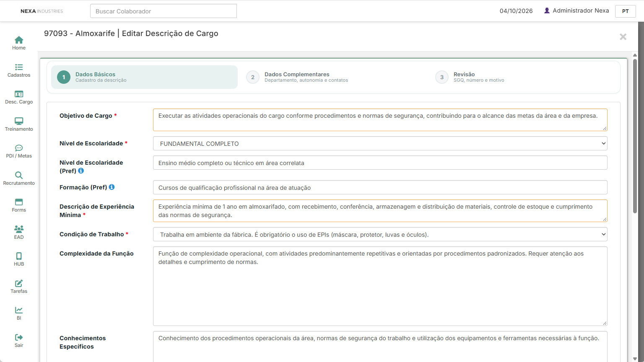This screenshot has width=644, height=362.
Task: Click the Objetivo de Cargo label
Action: click(86, 116)
